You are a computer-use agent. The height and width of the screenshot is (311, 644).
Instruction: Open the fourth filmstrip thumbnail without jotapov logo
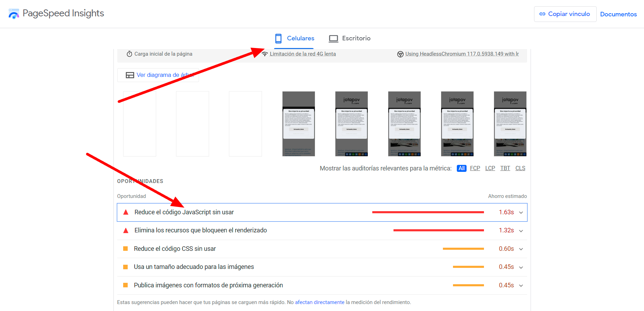pos(299,124)
